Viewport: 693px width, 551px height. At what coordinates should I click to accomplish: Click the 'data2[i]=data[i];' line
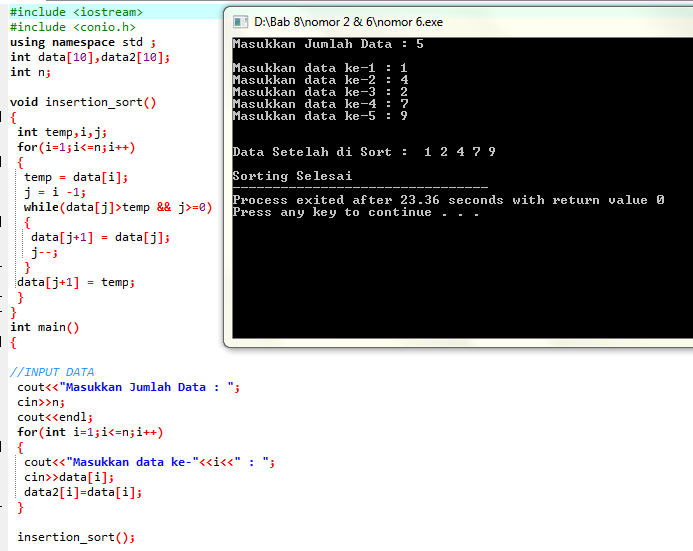click(x=83, y=492)
